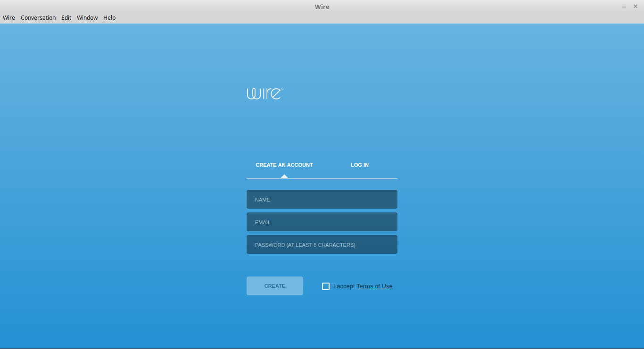Select the Create an Account tab
644x349 pixels.
[x=284, y=165]
